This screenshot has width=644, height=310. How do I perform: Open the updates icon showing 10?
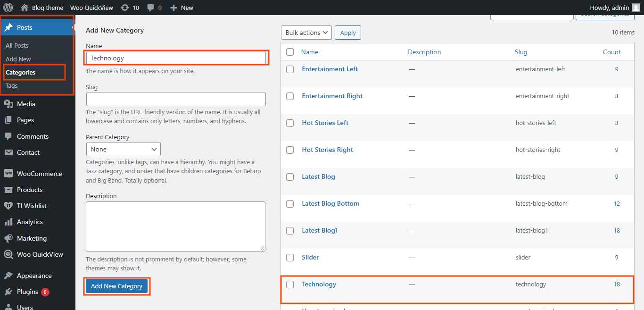125,8
